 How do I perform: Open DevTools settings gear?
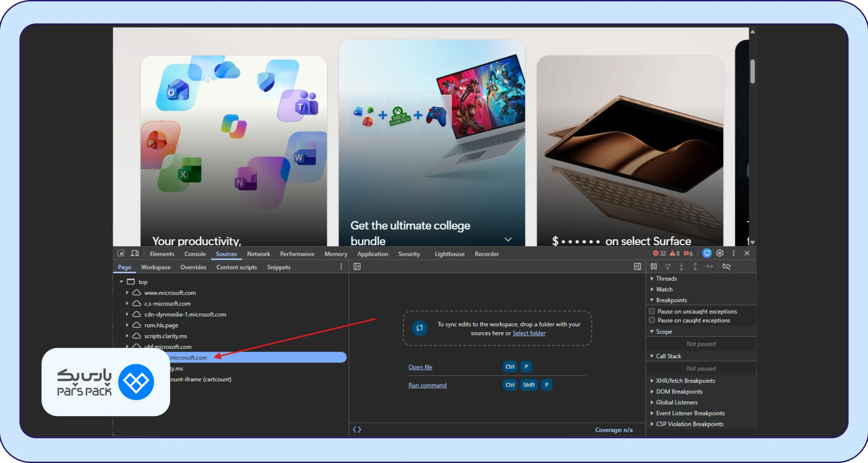click(x=720, y=253)
